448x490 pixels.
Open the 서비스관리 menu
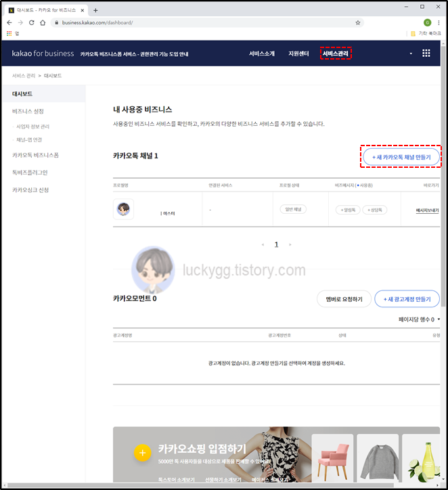pyautogui.click(x=336, y=53)
